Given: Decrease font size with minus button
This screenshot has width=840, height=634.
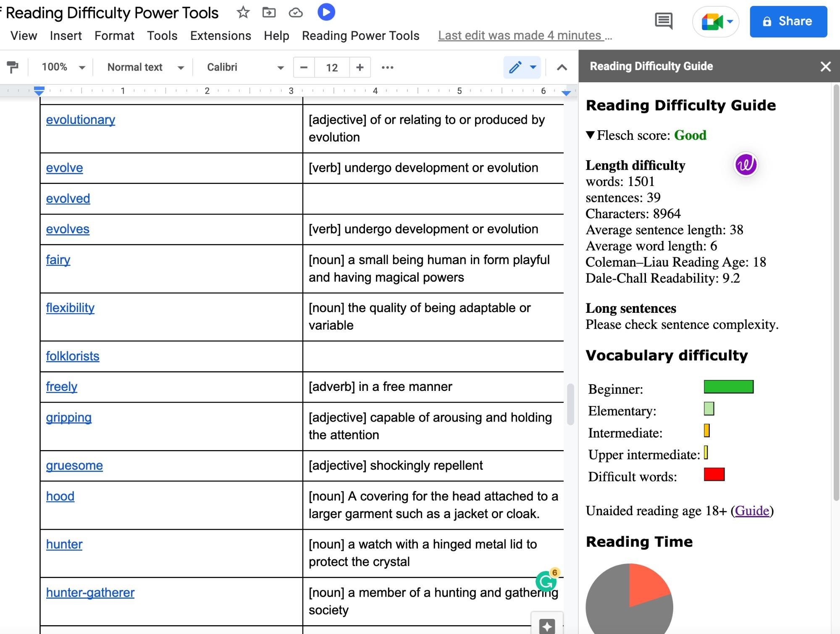Looking at the screenshot, I should tap(304, 67).
